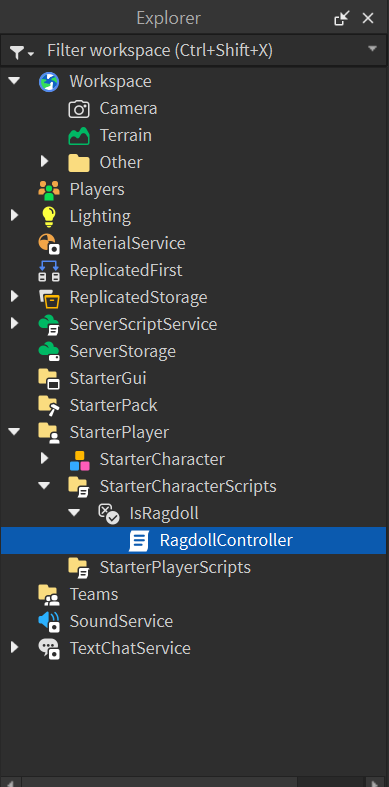The width and height of the screenshot is (389, 787).
Task: Collapse the Workspace tree node
Action: pyautogui.click(x=15, y=81)
